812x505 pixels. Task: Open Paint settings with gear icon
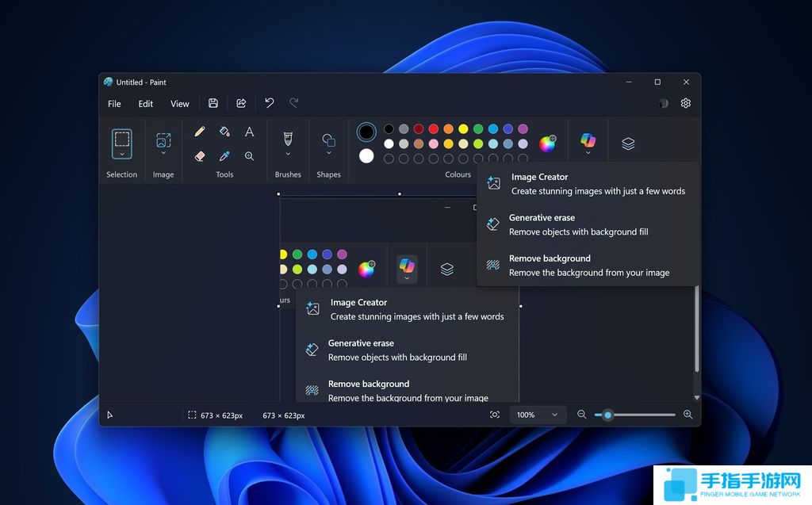coord(686,103)
